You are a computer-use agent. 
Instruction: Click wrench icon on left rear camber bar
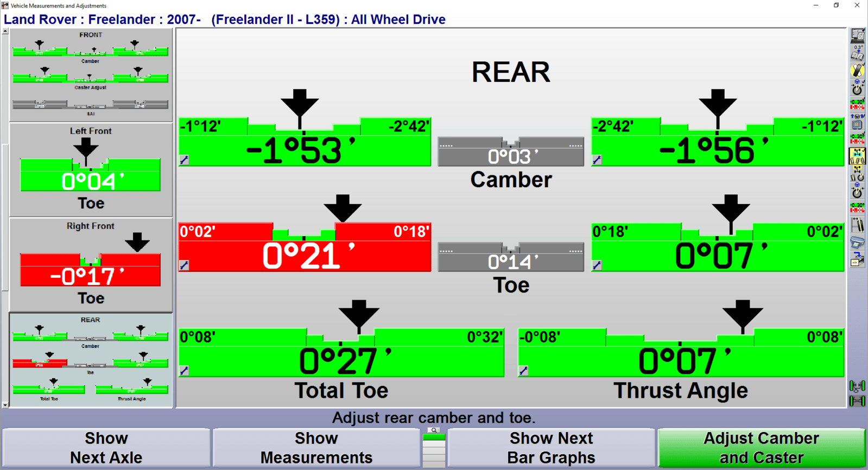pyautogui.click(x=184, y=160)
